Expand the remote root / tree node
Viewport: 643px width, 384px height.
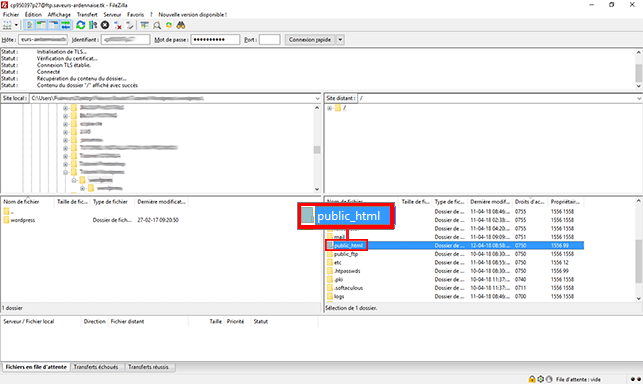(329, 108)
